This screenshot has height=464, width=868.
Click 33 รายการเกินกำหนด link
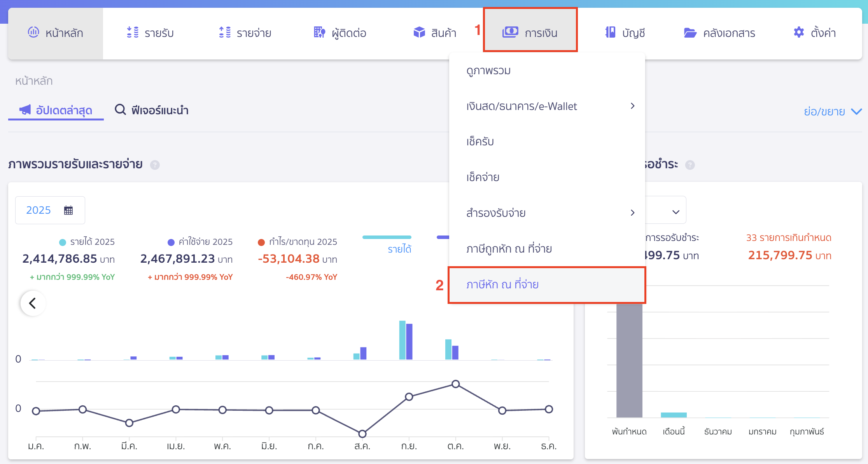coord(789,238)
